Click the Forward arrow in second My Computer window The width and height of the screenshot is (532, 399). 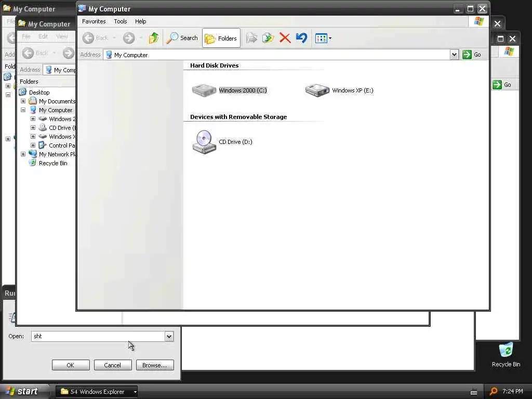[68, 53]
